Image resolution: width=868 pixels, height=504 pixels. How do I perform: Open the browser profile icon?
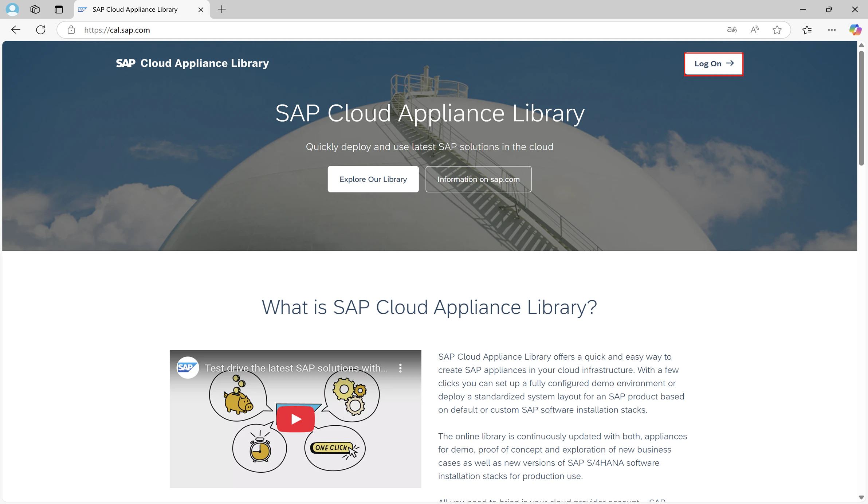(12, 9)
